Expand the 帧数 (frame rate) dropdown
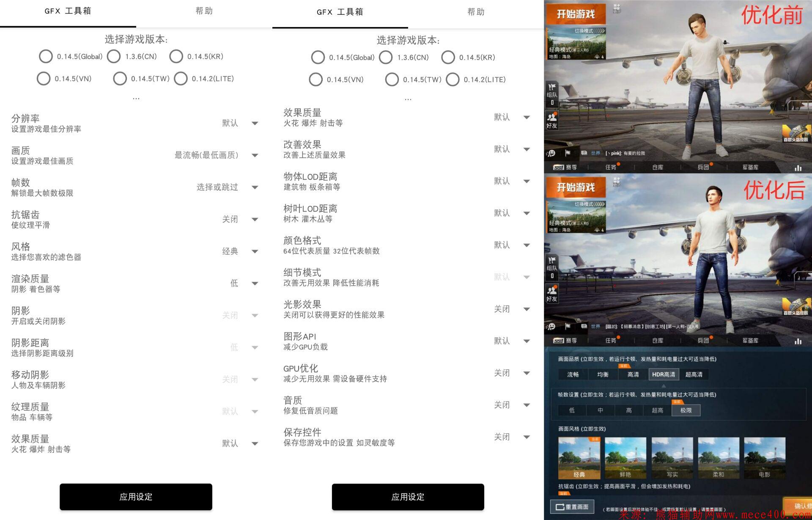 pyautogui.click(x=255, y=187)
